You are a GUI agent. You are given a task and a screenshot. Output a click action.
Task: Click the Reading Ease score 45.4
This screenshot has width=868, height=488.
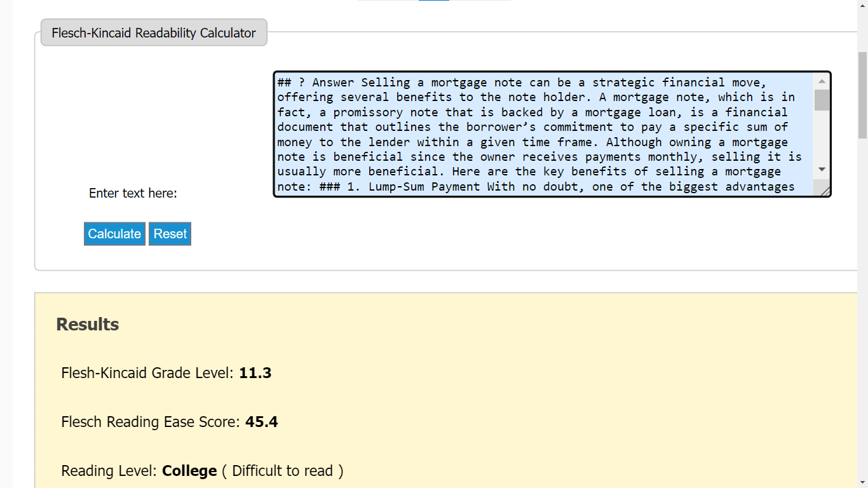261,422
